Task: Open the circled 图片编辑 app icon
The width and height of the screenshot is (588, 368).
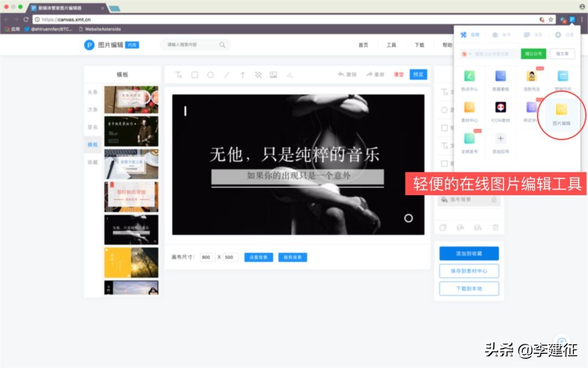Action: (x=561, y=109)
